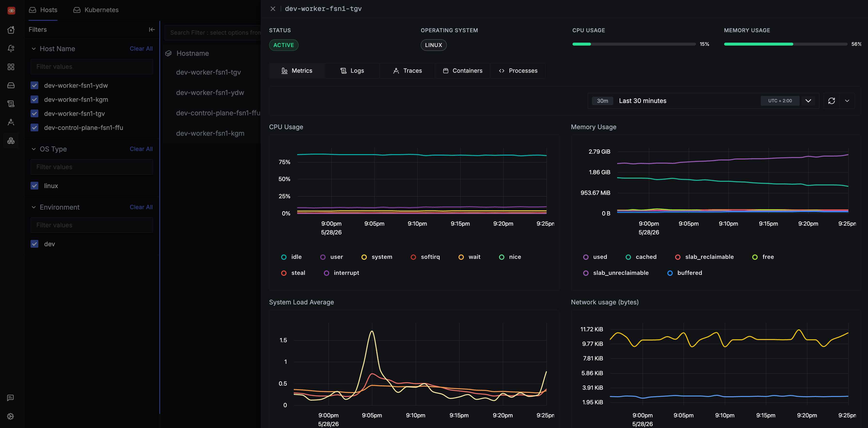Toggle the system series in CPU legend

coord(377,257)
